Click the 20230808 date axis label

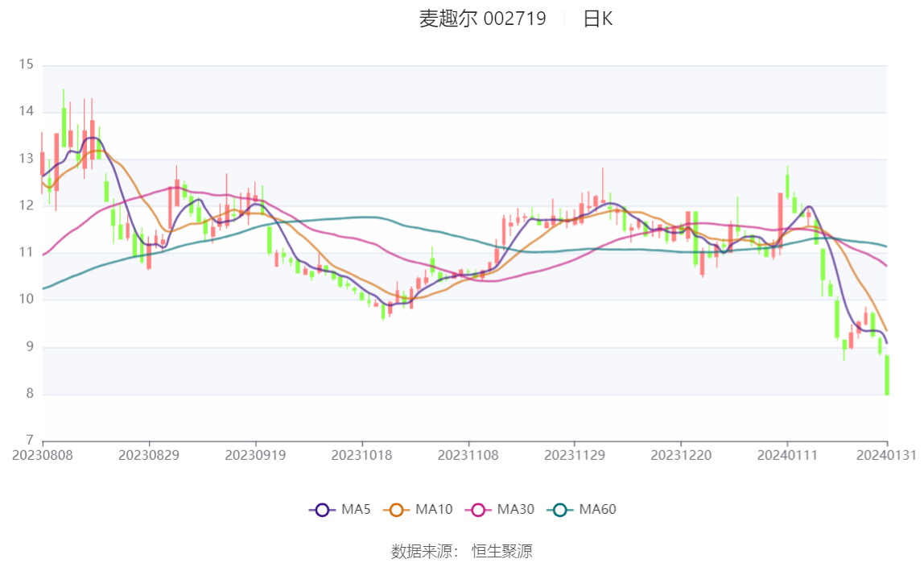pyautogui.click(x=43, y=456)
